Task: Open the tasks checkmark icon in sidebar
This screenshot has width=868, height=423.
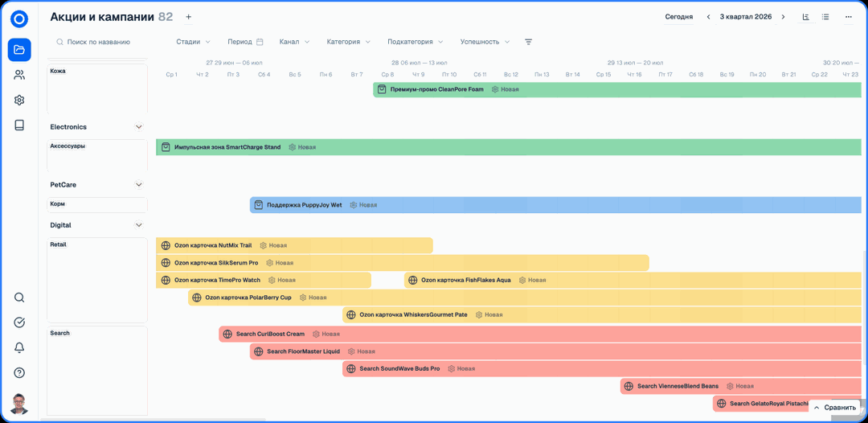Action: [19, 322]
